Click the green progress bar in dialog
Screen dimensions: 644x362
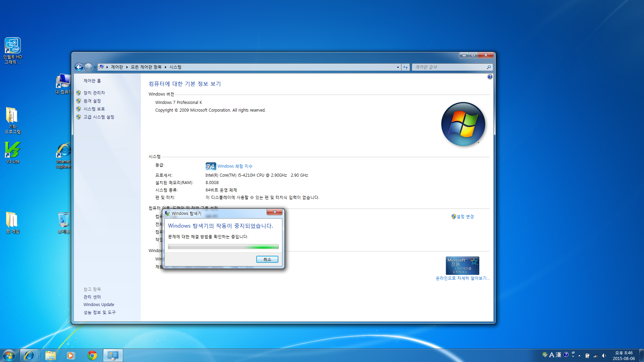(223, 247)
